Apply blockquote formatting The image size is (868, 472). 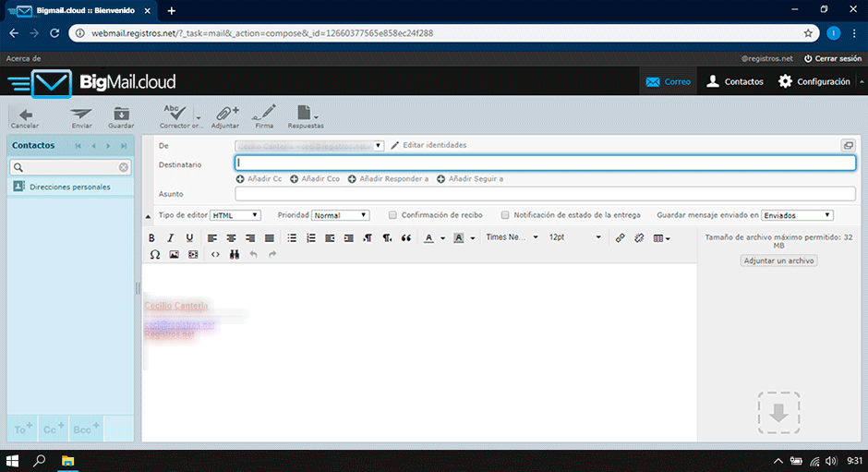point(405,237)
